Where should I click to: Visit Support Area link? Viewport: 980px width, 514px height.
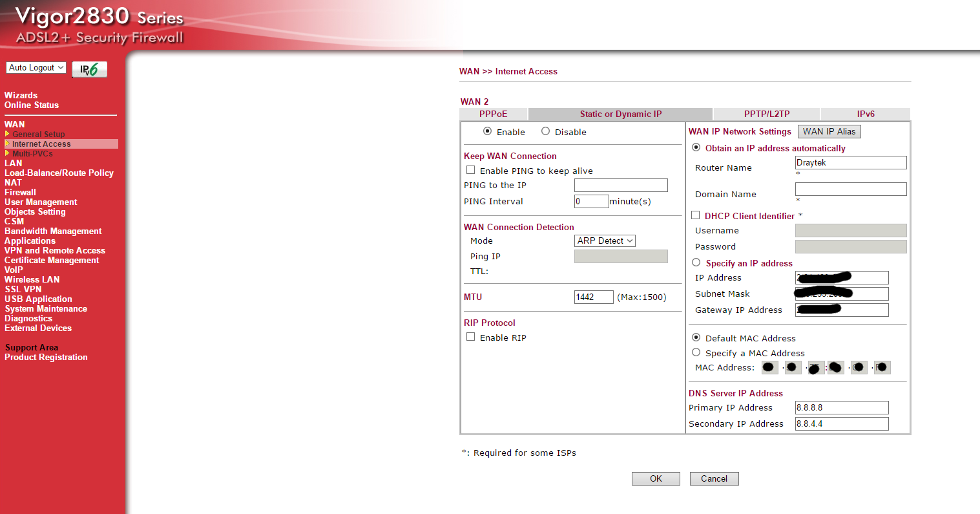pyautogui.click(x=32, y=347)
